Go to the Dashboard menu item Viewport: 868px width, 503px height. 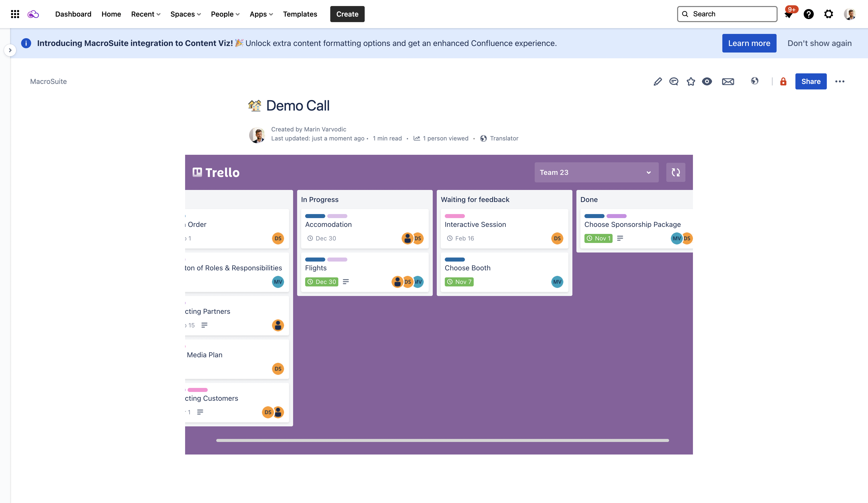pos(73,14)
